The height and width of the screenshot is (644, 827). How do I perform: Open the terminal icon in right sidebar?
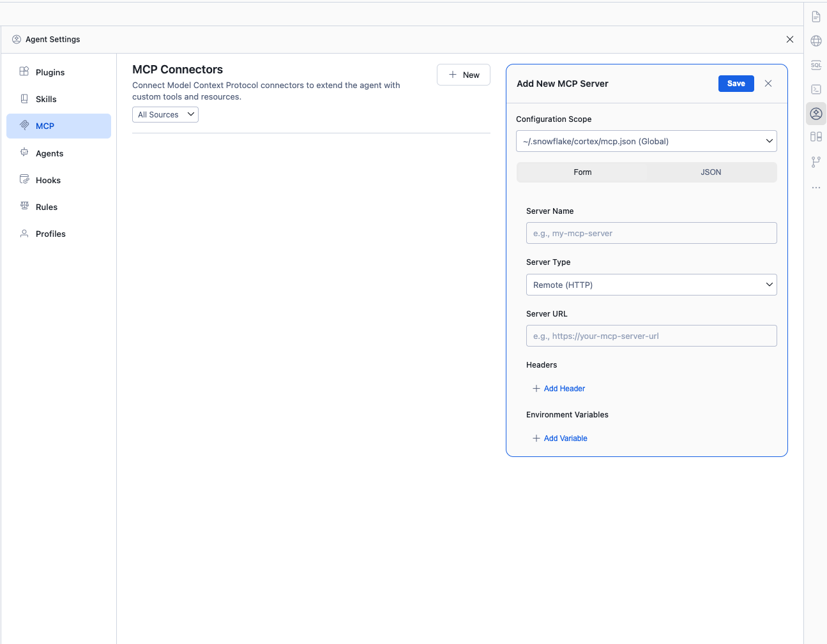816,89
